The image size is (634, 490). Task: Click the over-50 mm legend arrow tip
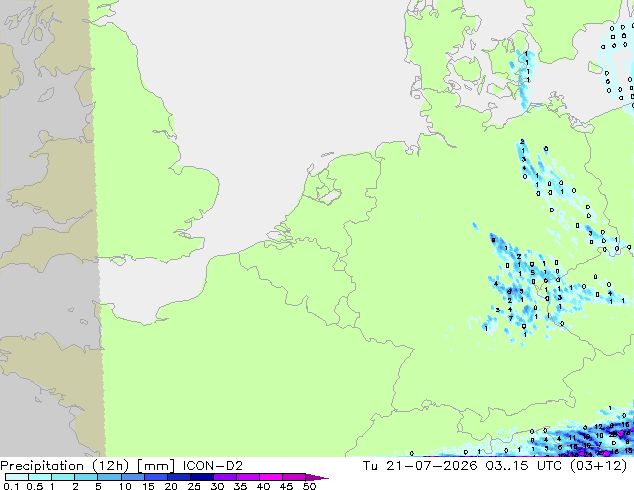tap(317, 477)
